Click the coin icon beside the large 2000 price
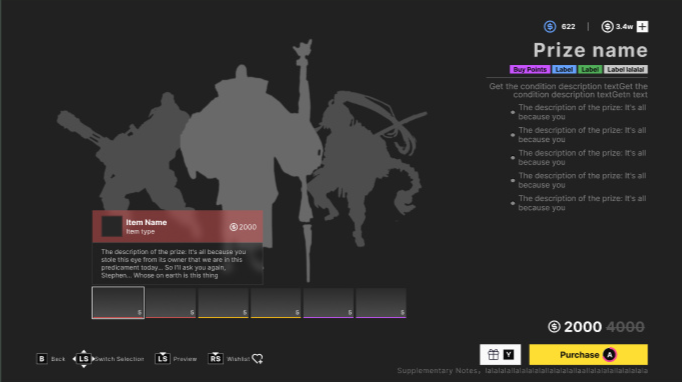 pyautogui.click(x=554, y=326)
